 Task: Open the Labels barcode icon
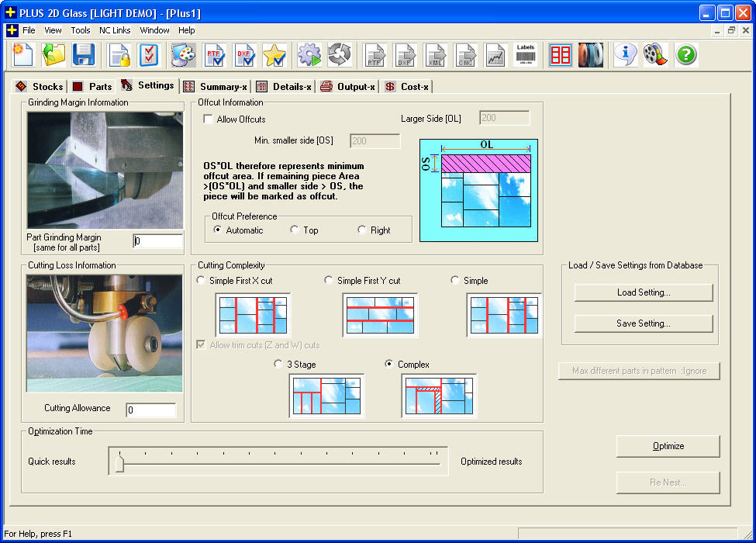click(526, 54)
